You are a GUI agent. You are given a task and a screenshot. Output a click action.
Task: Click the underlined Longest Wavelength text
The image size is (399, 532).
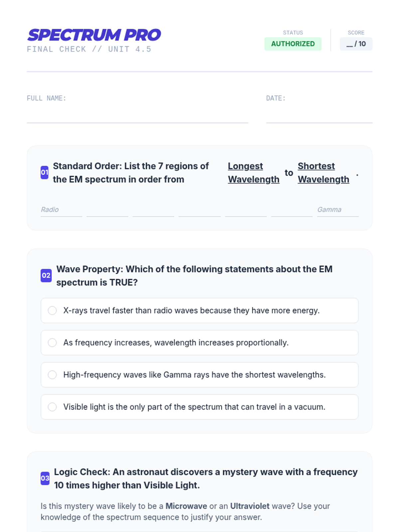[x=254, y=173]
